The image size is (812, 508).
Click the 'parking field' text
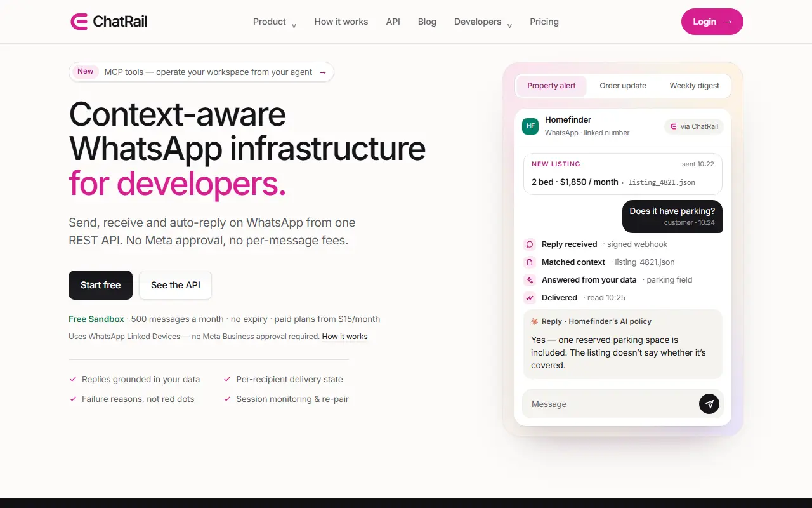(669, 280)
